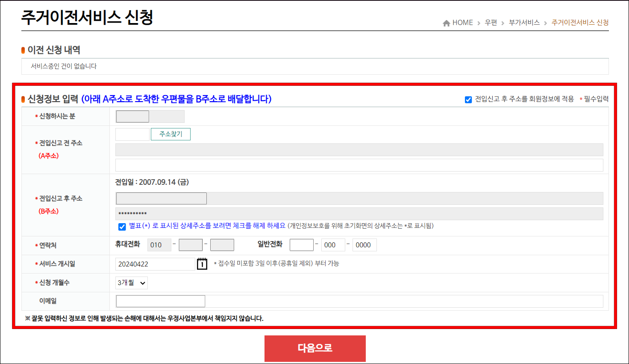The height and width of the screenshot is (364, 629).
Task: Focus the landline area code field
Action: pyautogui.click(x=302, y=245)
